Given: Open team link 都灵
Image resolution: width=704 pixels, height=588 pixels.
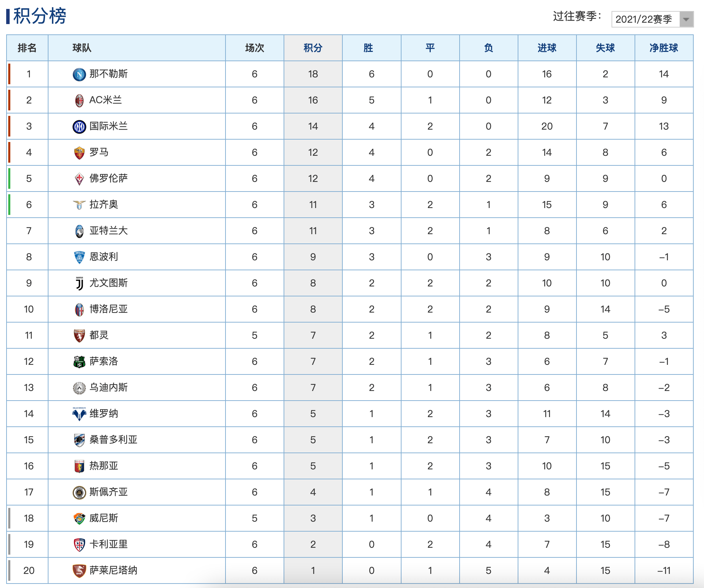Looking at the screenshot, I should [x=99, y=335].
